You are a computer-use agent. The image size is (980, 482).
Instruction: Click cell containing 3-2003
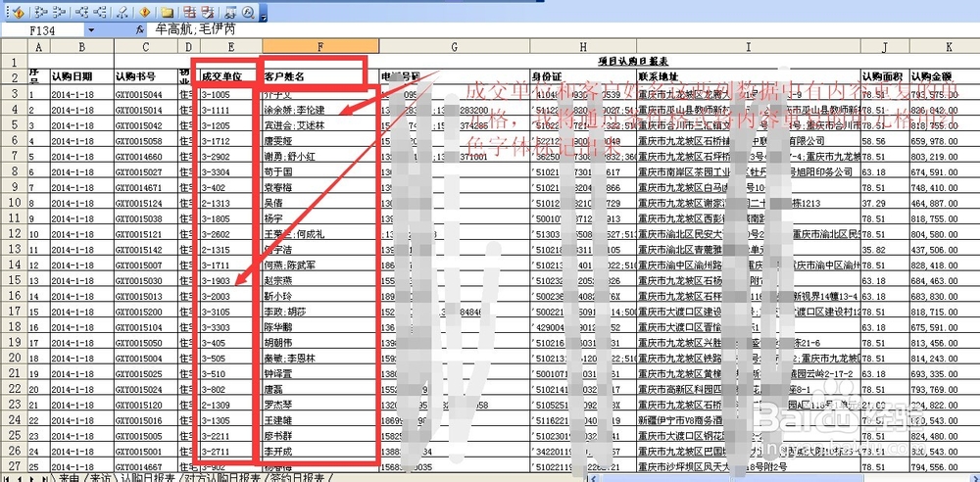(231, 296)
